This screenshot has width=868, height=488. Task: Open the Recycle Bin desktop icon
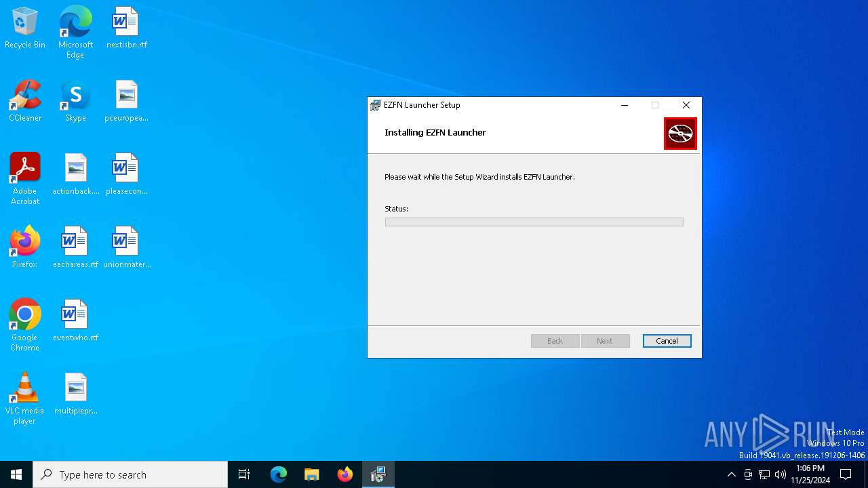pos(25,28)
